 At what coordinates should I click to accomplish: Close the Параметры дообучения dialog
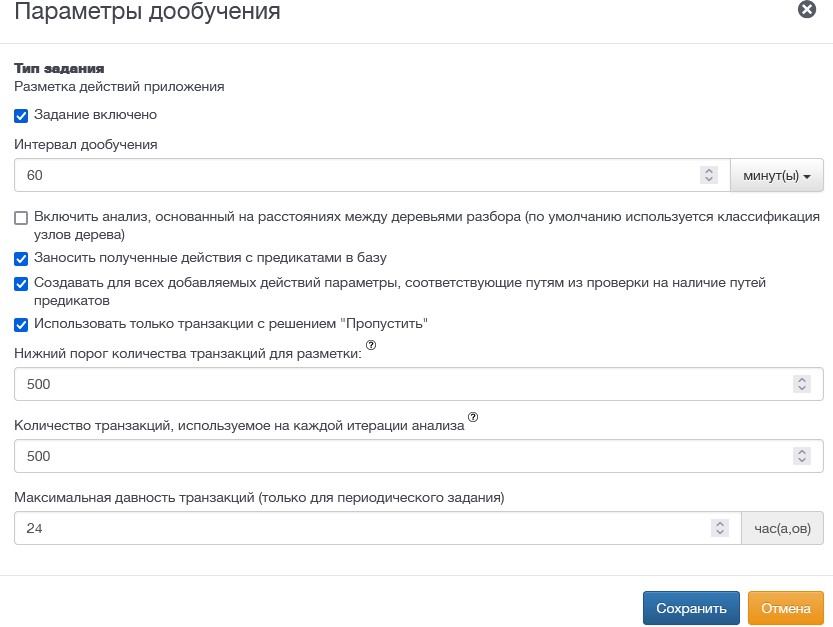click(x=806, y=9)
